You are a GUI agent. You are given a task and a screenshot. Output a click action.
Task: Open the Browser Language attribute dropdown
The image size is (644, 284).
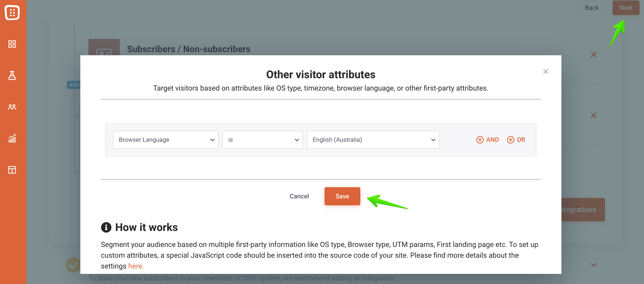pos(166,140)
